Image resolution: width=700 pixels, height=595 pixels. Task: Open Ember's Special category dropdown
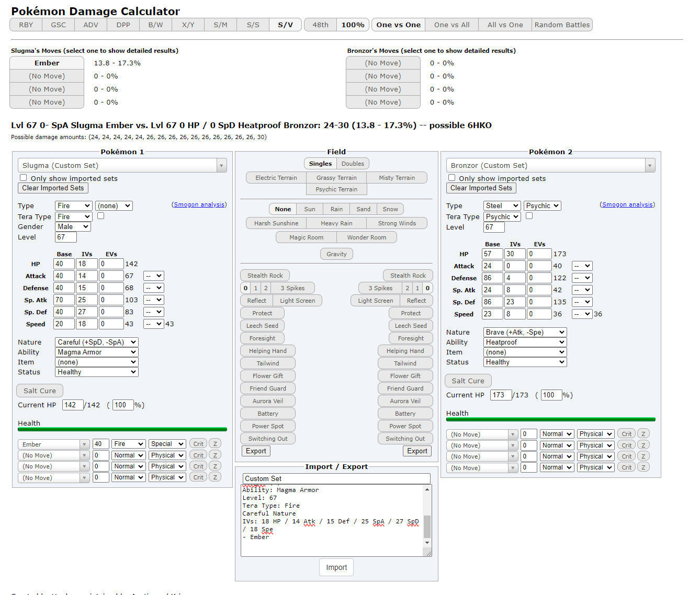[167, 444]
